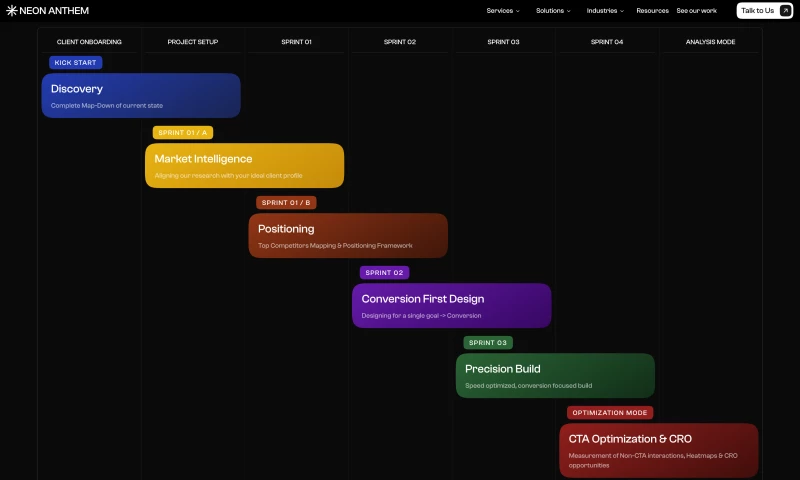Select the Sprint 03 column header
800x480 pixels.
[x=504, y=42]
